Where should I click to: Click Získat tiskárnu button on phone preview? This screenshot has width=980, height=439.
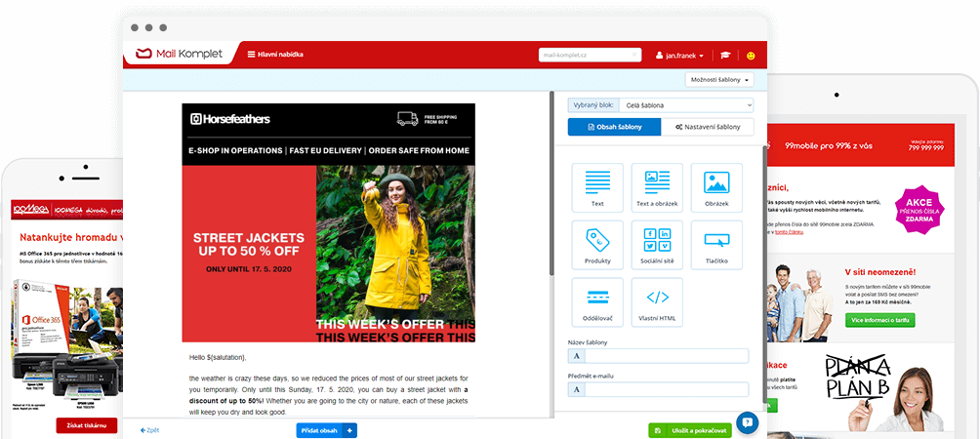[86, 426]
